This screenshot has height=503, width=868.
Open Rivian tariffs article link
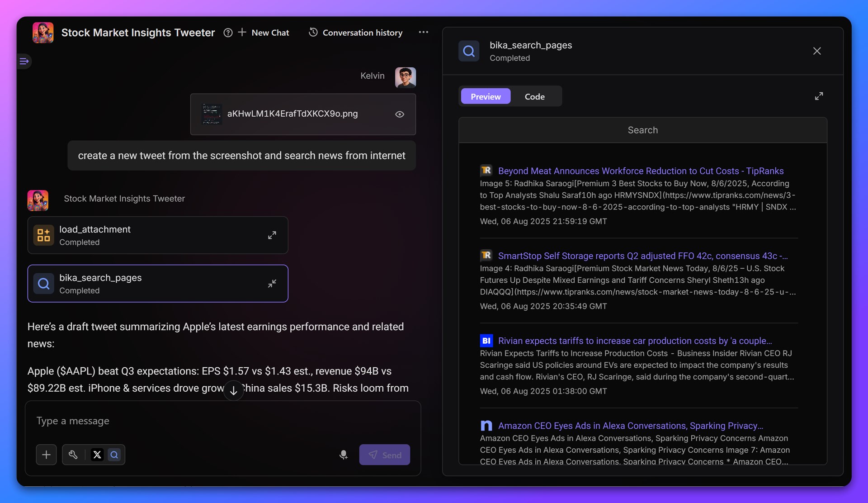(x=635, y=341)
